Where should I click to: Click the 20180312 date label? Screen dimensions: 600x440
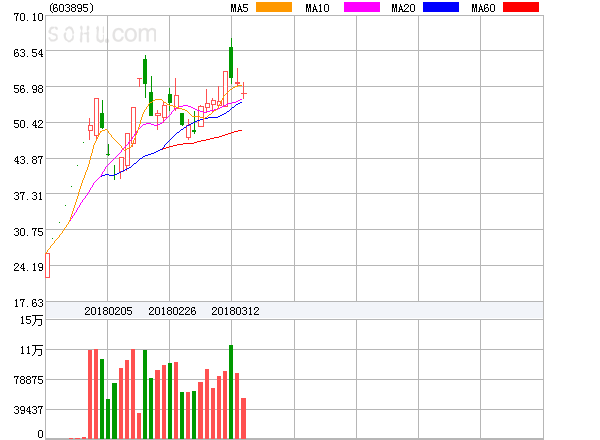(235, 311)
